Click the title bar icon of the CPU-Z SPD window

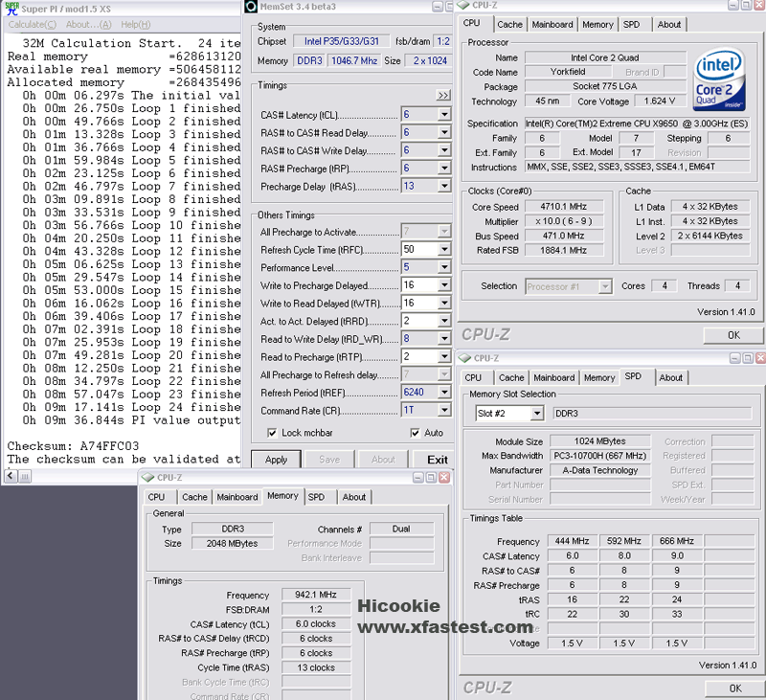(464, 358)
